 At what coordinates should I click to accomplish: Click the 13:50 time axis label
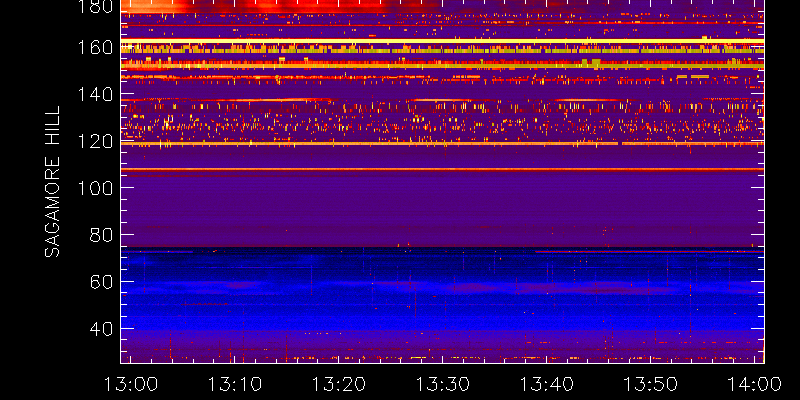(651, 384)
